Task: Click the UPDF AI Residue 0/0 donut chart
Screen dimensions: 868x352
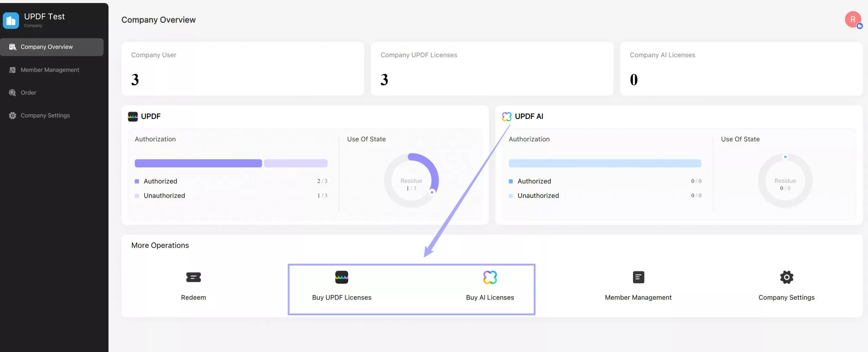Action: pyautogui.click(x=785, y=181)
